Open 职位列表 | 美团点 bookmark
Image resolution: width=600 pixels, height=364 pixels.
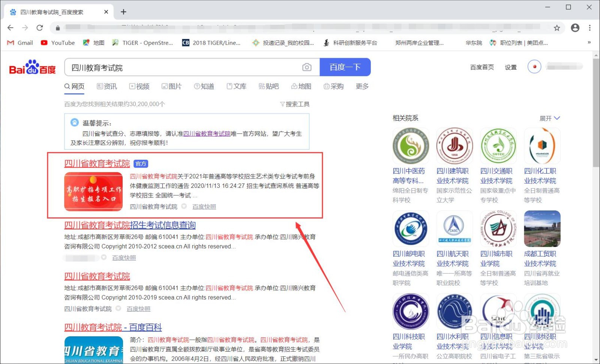pyautogui.click(x=519, y=43)
